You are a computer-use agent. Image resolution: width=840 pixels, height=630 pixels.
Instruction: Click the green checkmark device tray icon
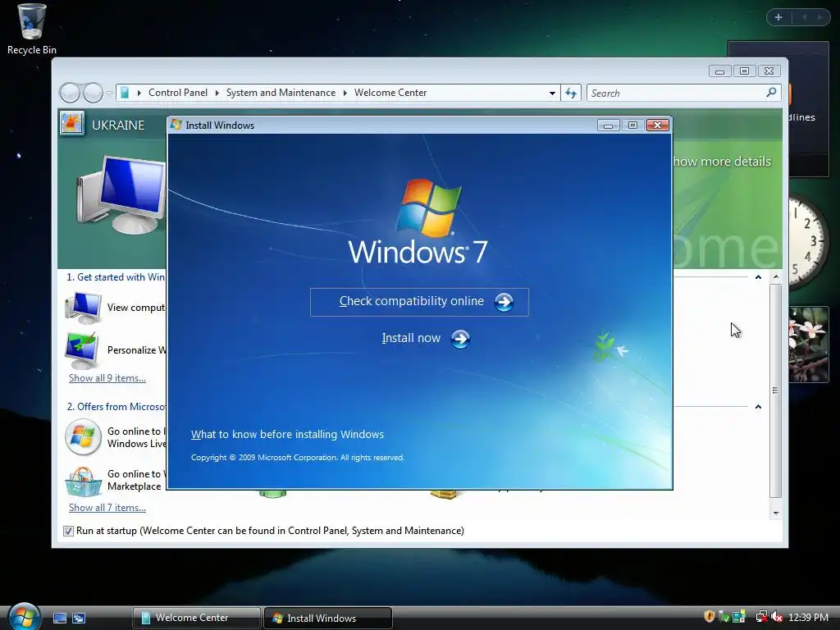click(x=724, y=617)
